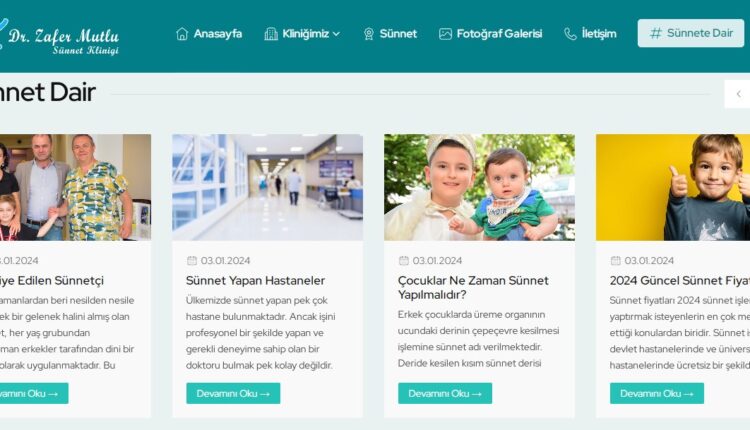Go to previous slide with left chevron
This screenshot has height=430, width=750.
pyautogui.click(x=739, y=94)
